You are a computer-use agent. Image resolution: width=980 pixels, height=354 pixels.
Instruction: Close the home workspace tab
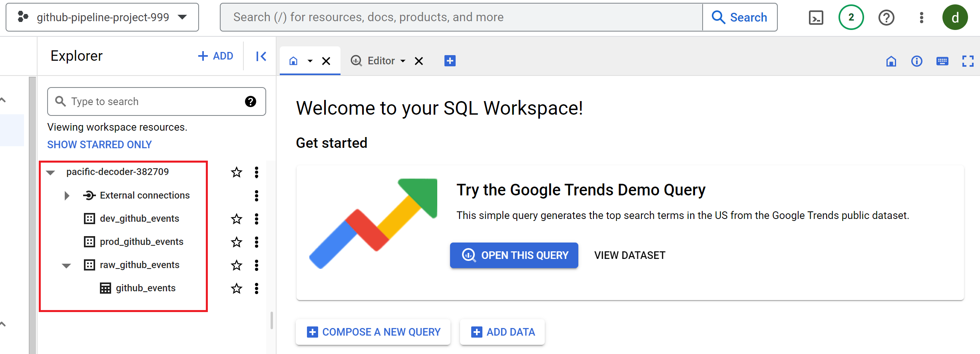[x=326, y=61]
